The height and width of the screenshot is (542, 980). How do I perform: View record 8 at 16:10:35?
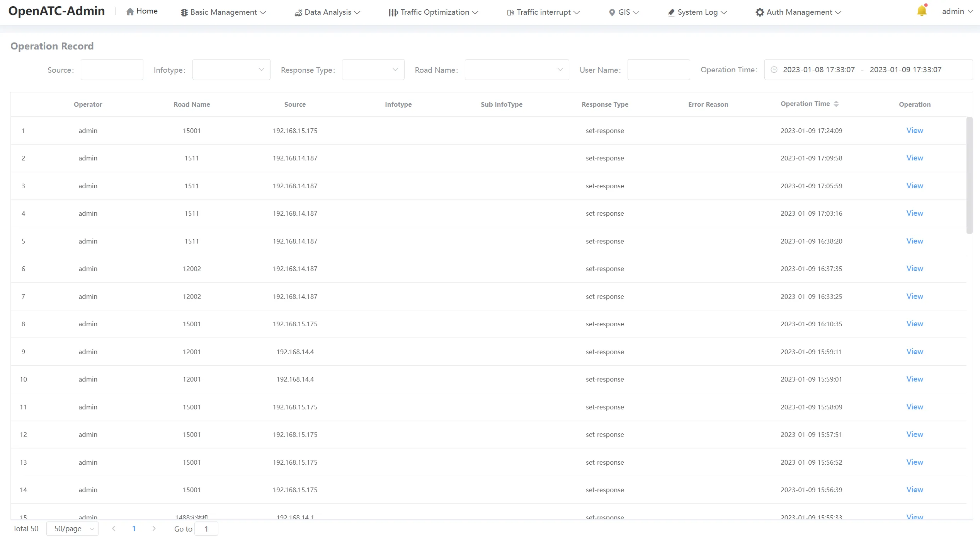point(915,324)
